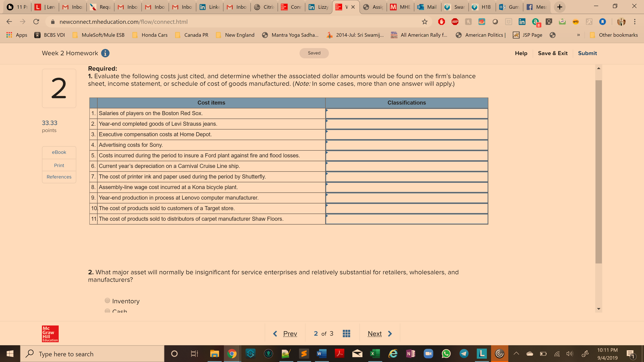Go to the Next question
Screen dimensions: 644x362
pyautogui.click(x=380, y=334)
